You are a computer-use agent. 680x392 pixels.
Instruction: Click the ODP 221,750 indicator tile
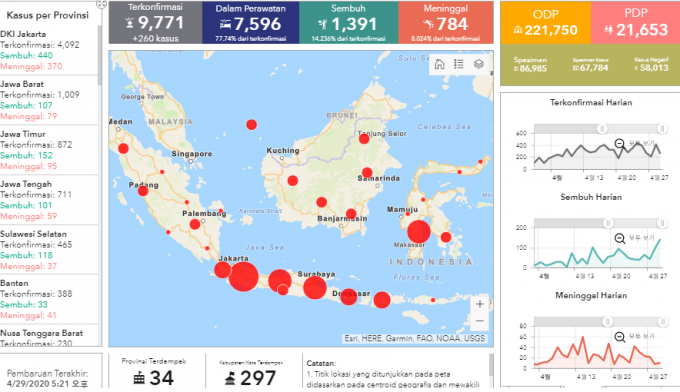(x=546, y=23)
